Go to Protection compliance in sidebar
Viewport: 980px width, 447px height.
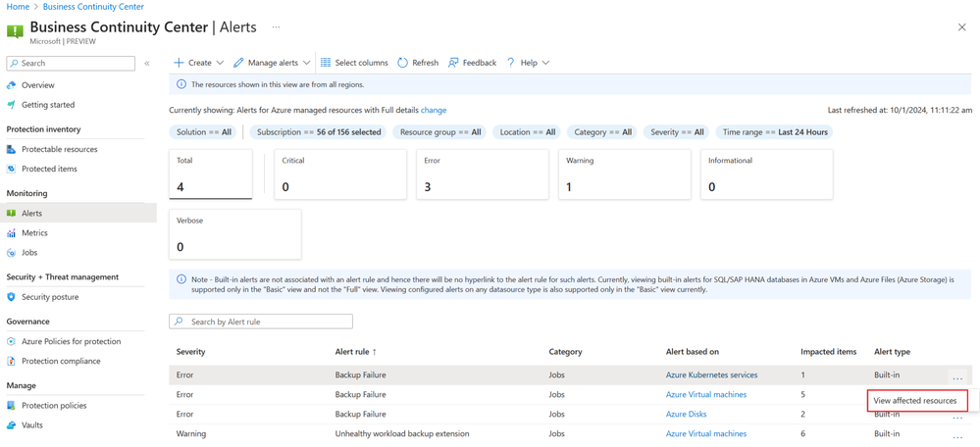61,361
